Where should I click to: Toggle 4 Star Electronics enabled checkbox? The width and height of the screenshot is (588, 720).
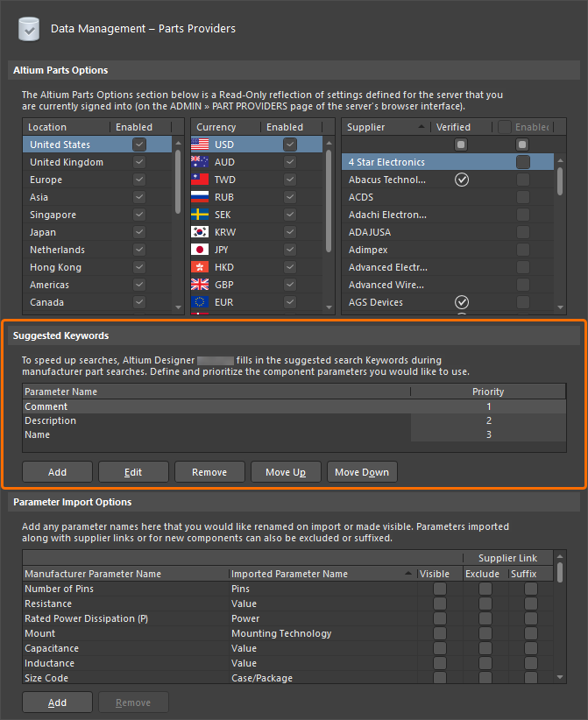[x=523, y=162]
